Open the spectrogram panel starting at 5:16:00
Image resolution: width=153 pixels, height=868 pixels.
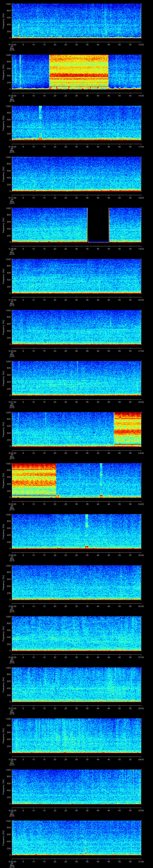tap(76, 123)
